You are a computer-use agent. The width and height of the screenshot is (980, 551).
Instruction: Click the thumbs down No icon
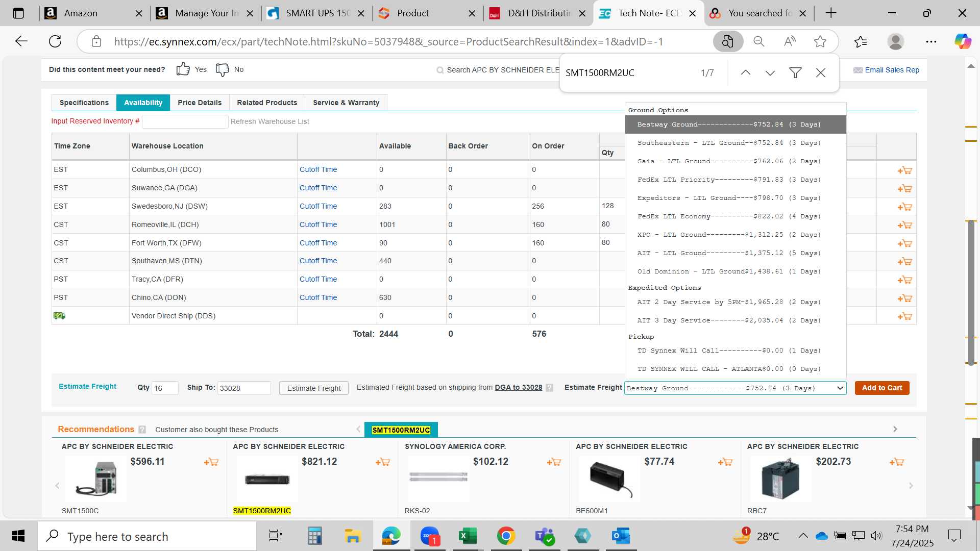coord(222,69)
